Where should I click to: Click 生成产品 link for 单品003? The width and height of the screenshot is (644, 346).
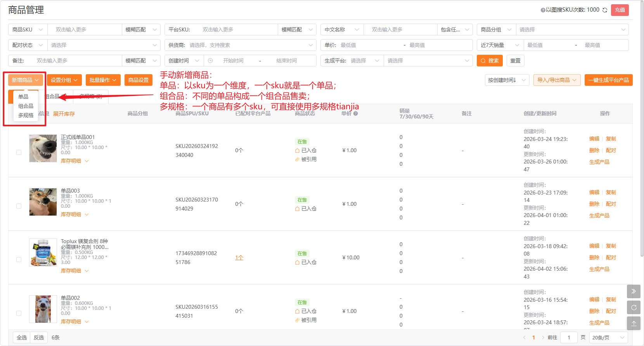599,216
